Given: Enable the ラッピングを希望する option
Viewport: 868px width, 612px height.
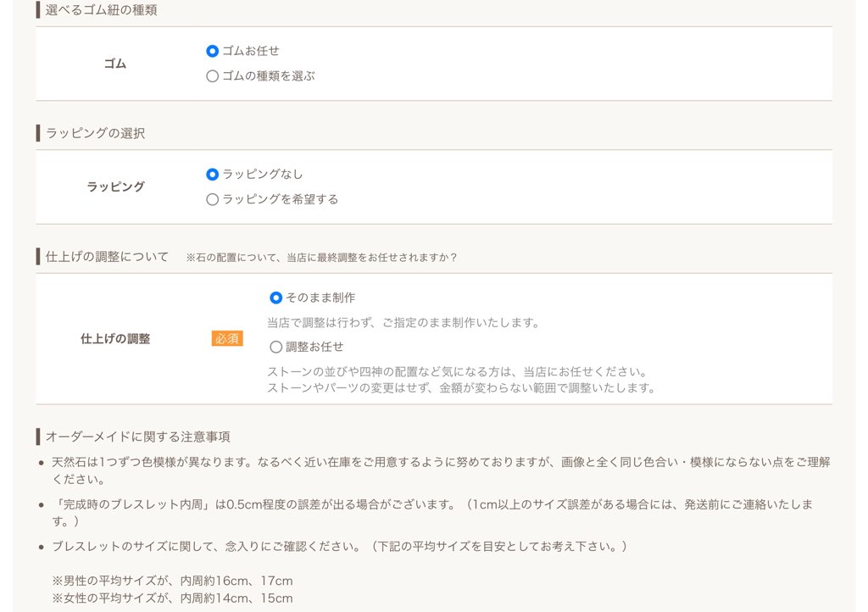Looking at the screenshot, I should 212,199.
